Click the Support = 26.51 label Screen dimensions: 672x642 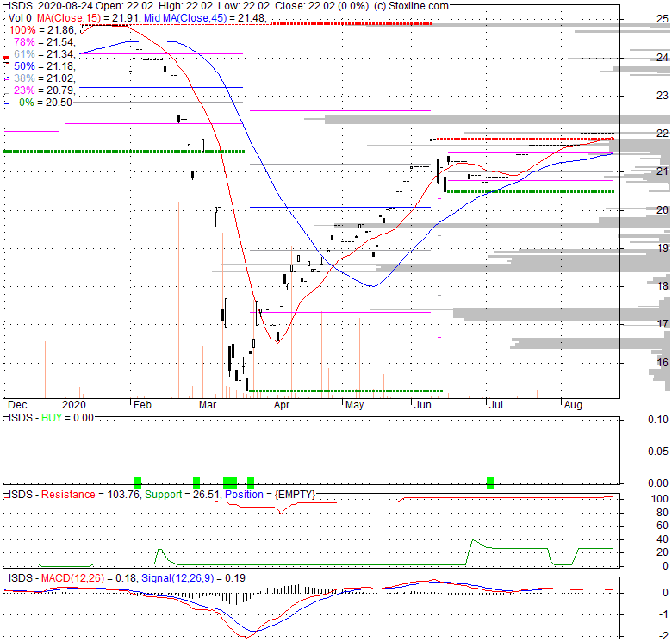pyautogui.click(x=182, y=495)
